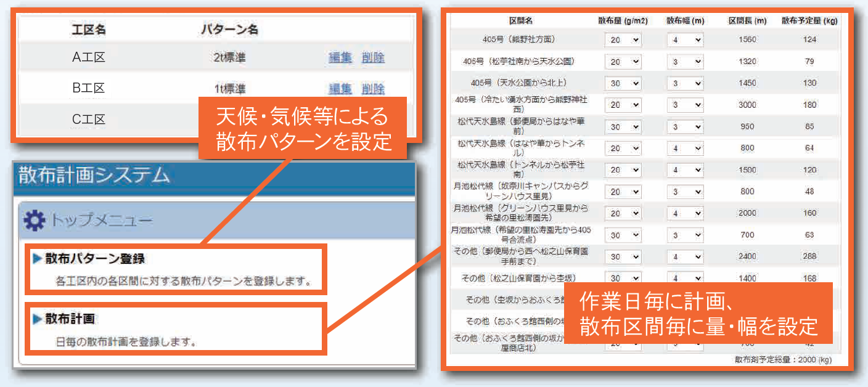Click the 区間名 column header
Image resolution: width=868 pixels, height=387 pixels.
[x=521, y=21]
